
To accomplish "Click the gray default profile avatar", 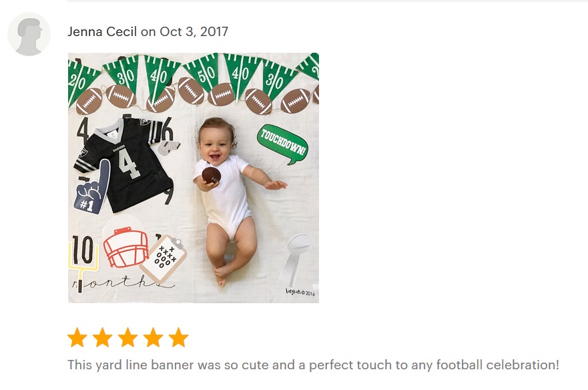I will [29, 34].
